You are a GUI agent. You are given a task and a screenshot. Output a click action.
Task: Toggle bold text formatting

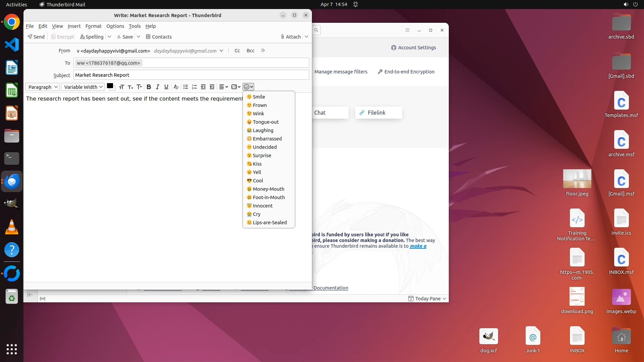pos(149,87)
